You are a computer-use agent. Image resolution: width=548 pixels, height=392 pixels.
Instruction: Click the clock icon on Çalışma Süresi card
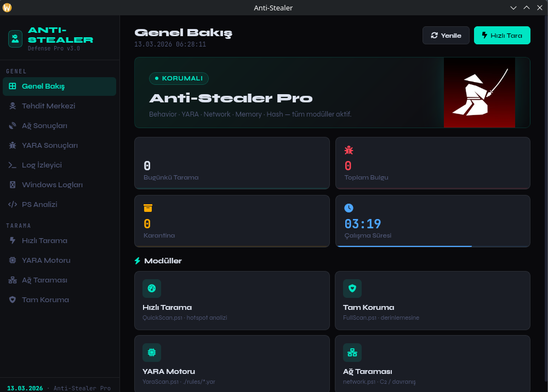[349, 208]
